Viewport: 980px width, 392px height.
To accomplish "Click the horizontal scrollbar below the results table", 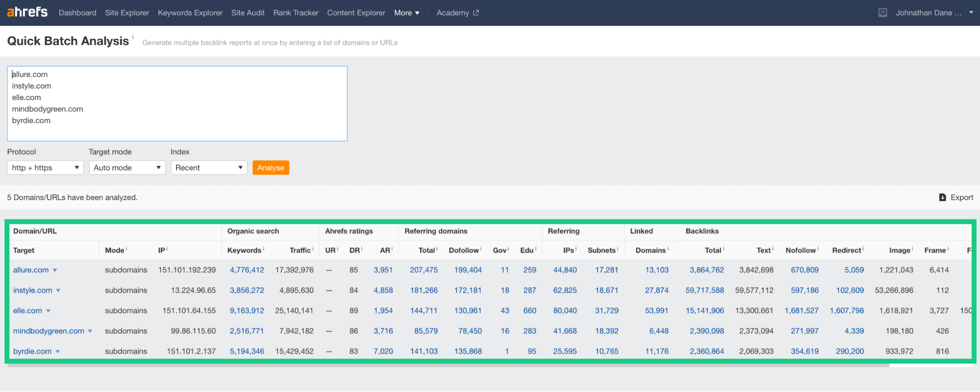I will tap(448, 366).
